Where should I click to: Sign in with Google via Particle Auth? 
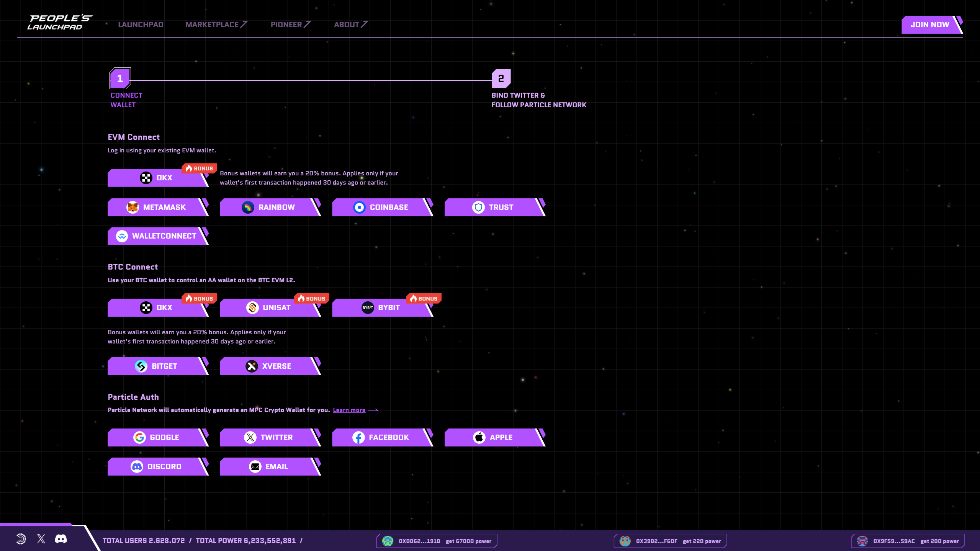tap(157, 437)
